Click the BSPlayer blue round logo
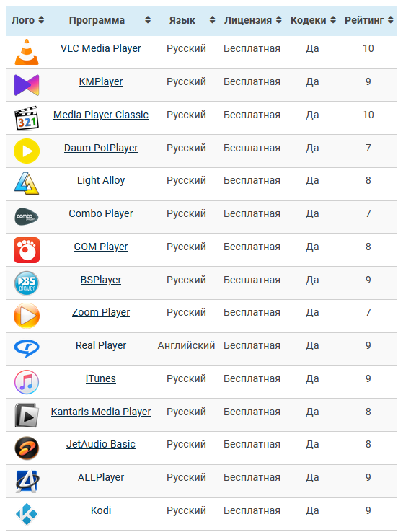 [x=27, y=283]
